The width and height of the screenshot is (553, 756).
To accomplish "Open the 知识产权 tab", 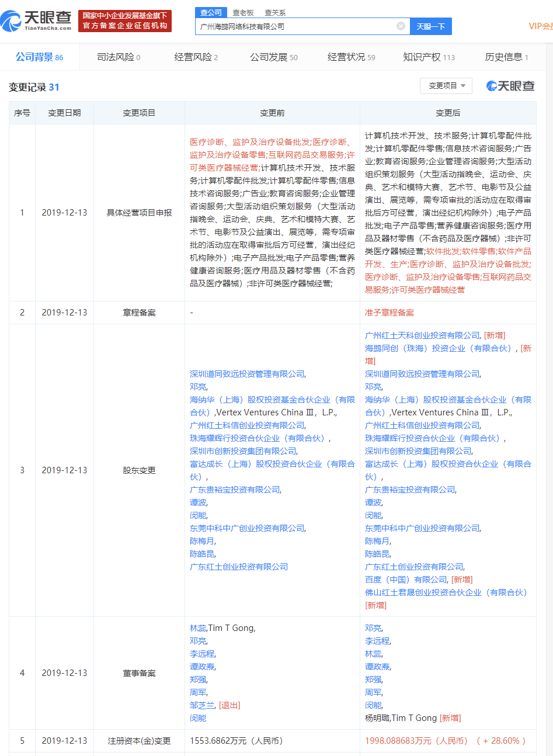I will [422, 57].
